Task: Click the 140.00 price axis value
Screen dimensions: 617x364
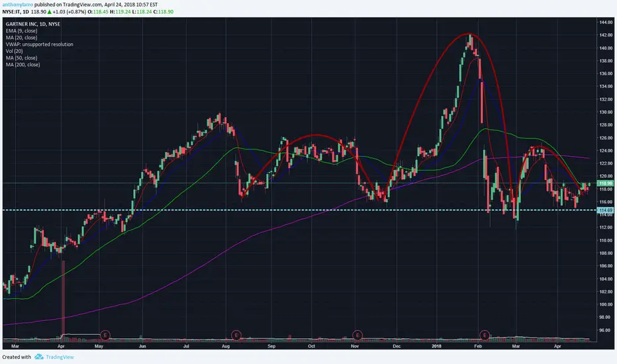Action: [x=606, y=48]
